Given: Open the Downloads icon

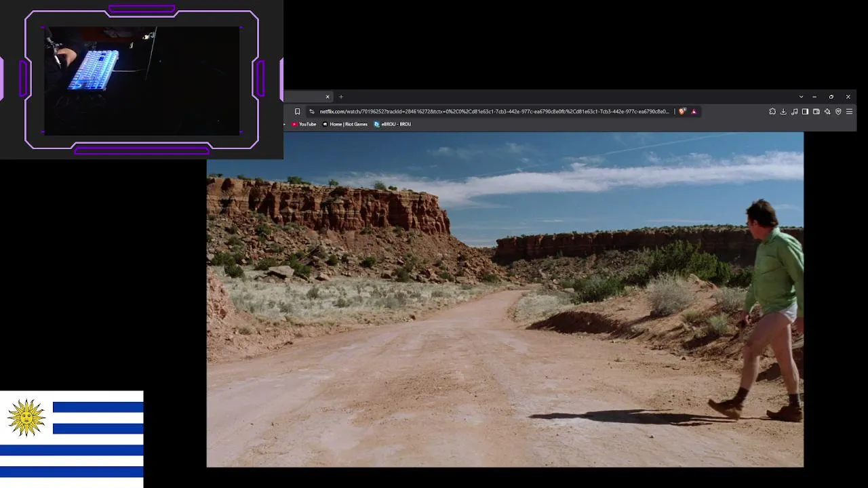Looking at the screenshot, I should pyautogui.click(x=783, y=111).
